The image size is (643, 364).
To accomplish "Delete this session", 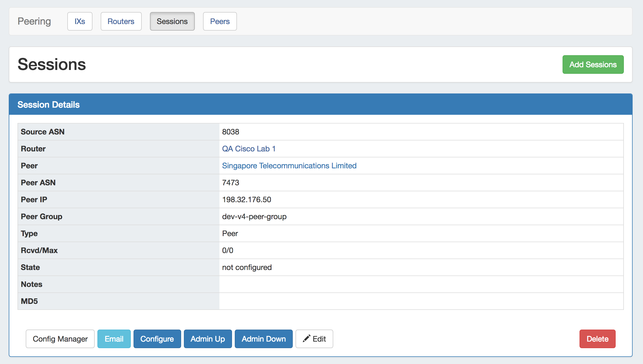I will point(597,339).
